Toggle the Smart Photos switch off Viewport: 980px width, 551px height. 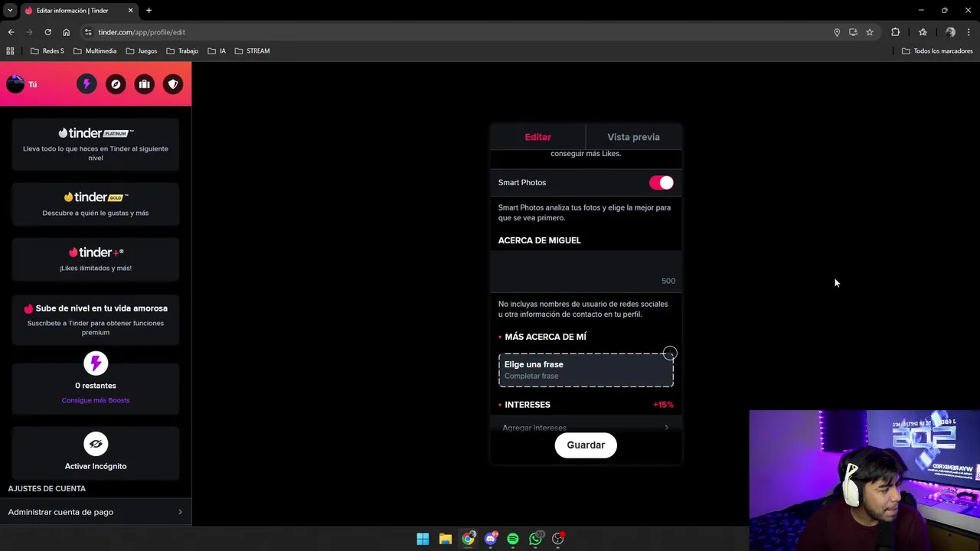tap(661, 183)
